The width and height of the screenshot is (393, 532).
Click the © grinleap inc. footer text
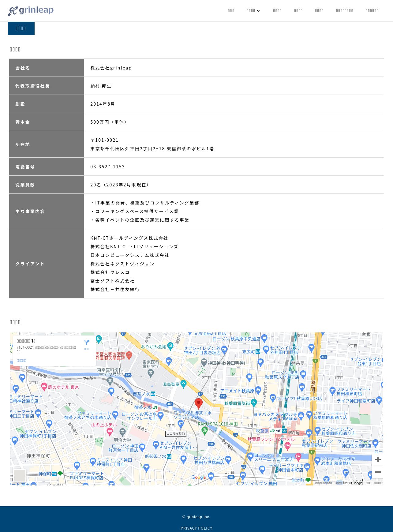[196, 517]
